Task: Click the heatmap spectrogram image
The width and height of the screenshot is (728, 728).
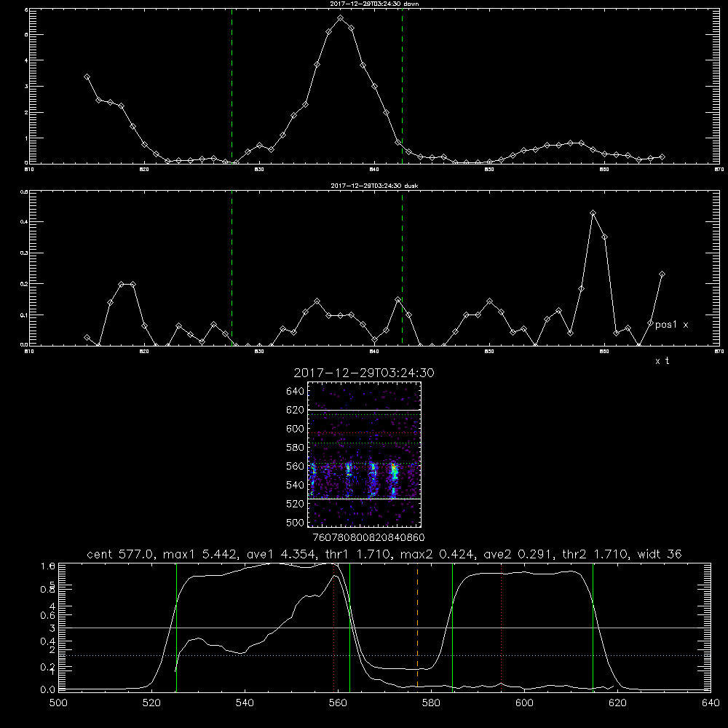Action: click(x=365, y=454)
